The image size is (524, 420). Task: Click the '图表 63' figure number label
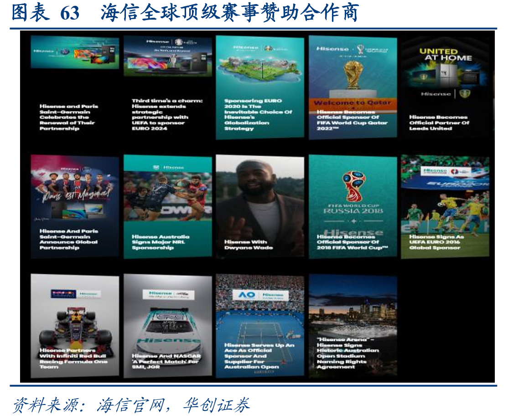pos(46,13)
